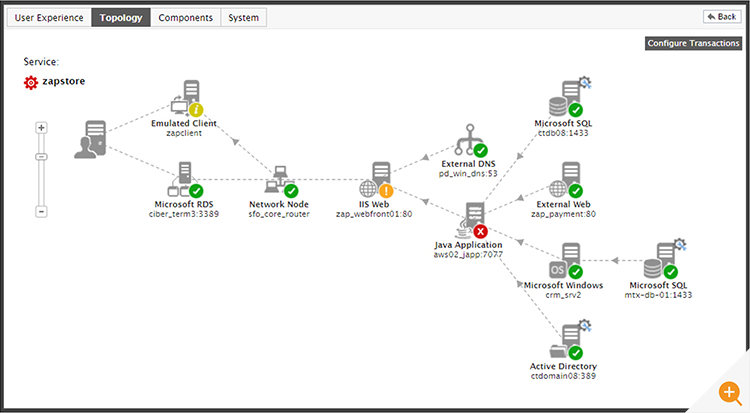Image resolution: width=750 pixels, height=413 pixels.
Task: Click the IIS Web label
Action: click(x=374, y=204)
